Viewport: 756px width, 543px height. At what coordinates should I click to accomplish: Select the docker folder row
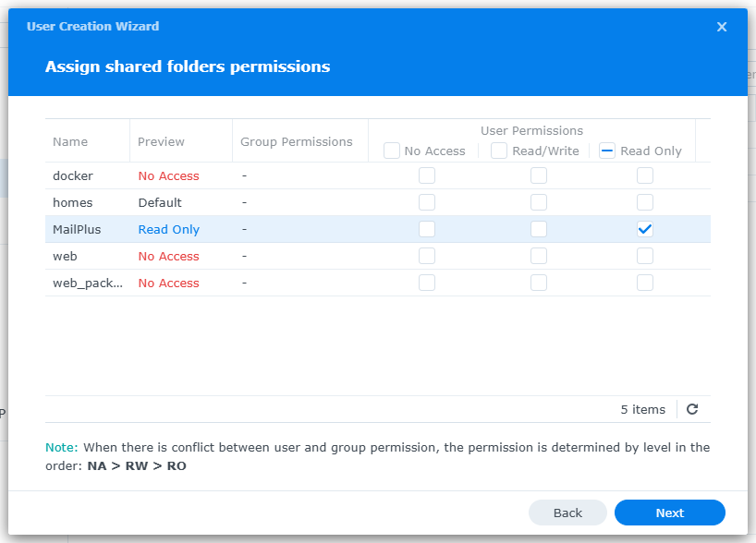coord(73,175)
